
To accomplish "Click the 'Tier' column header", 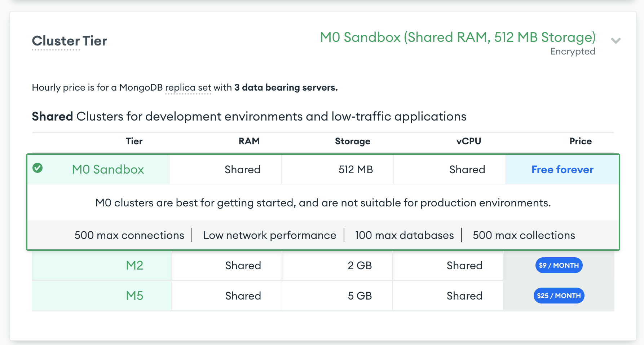I will click(x=134, y=141).
